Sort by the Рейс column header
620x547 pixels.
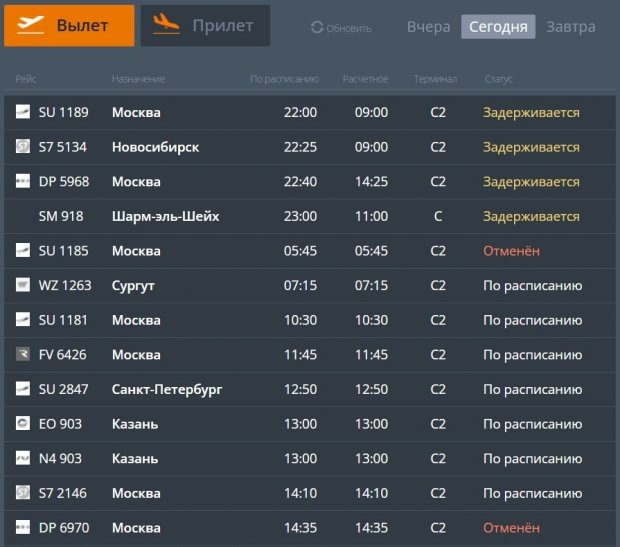point(26,79)
